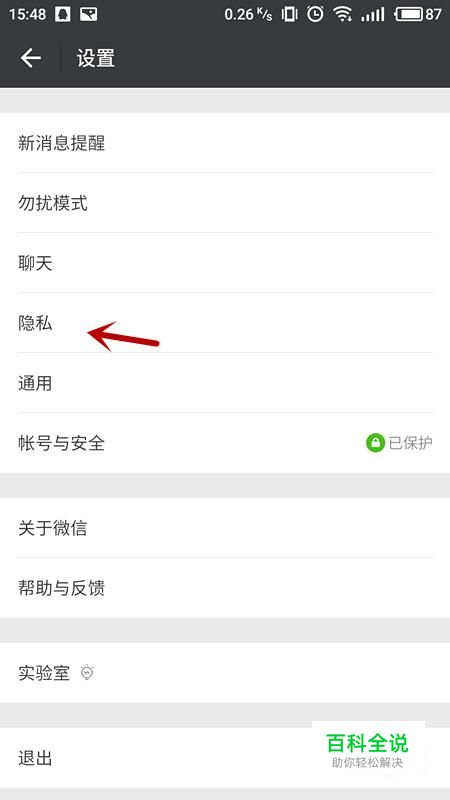Open 帮助与反馈 page
450x800 pixels.
click(x=225, y=588)
